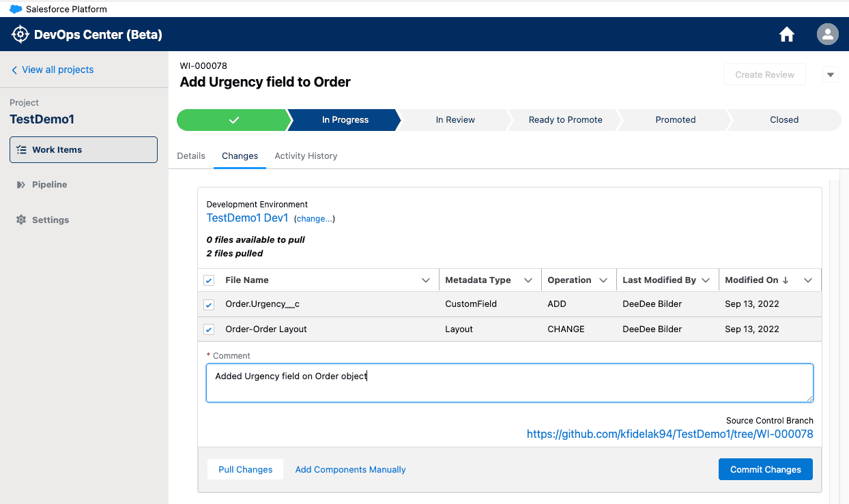The image size is (849, 504).
Task: Click View all projects link
Action: click(x=57, y=70)
